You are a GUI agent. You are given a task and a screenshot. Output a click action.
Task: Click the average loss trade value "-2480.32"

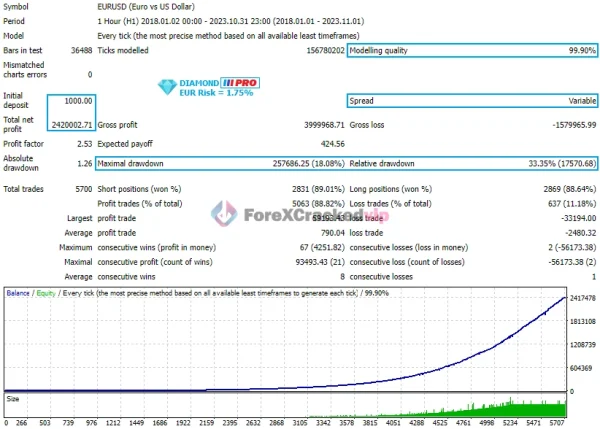(x=580, y=233)
